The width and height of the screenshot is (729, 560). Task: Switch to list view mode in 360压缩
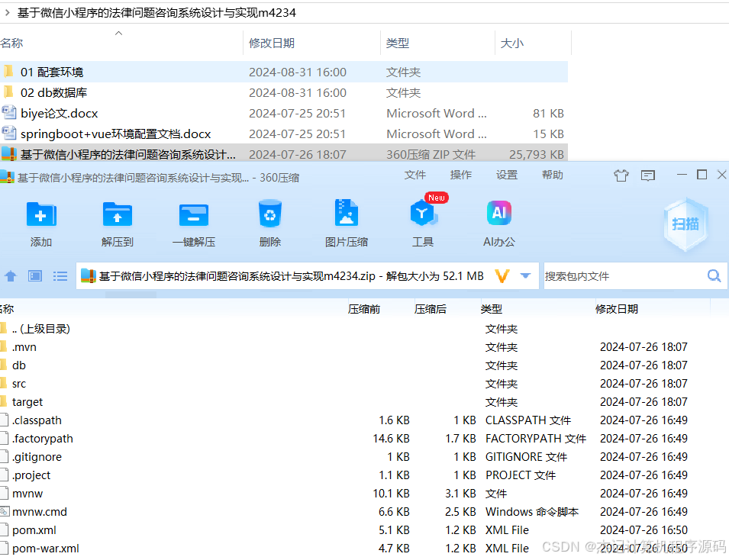coord(60,276)
